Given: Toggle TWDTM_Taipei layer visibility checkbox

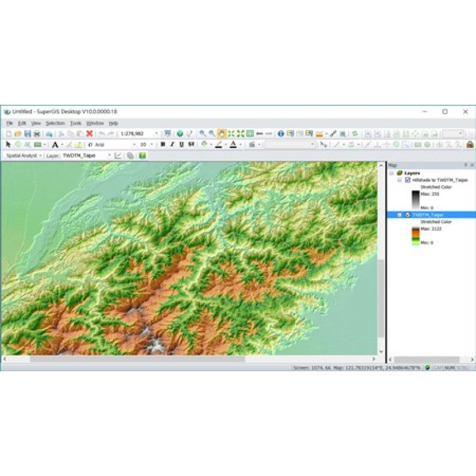Looking at the screenshot, I should [408, 215].
